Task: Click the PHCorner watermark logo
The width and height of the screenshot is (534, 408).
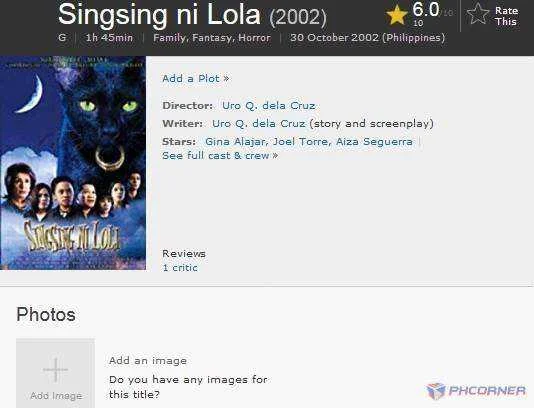Action: [x=475, y=391]
